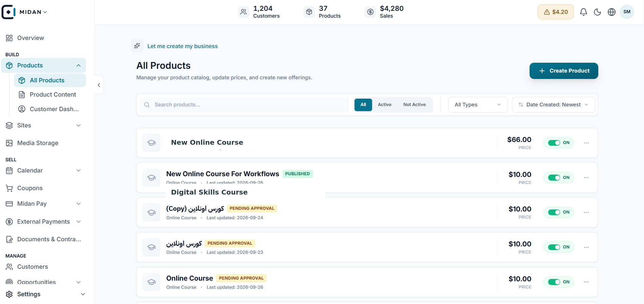The image size is (644, 304).
Task: Click the sparkle icon beside Let me create
Action: click(137, 46)
